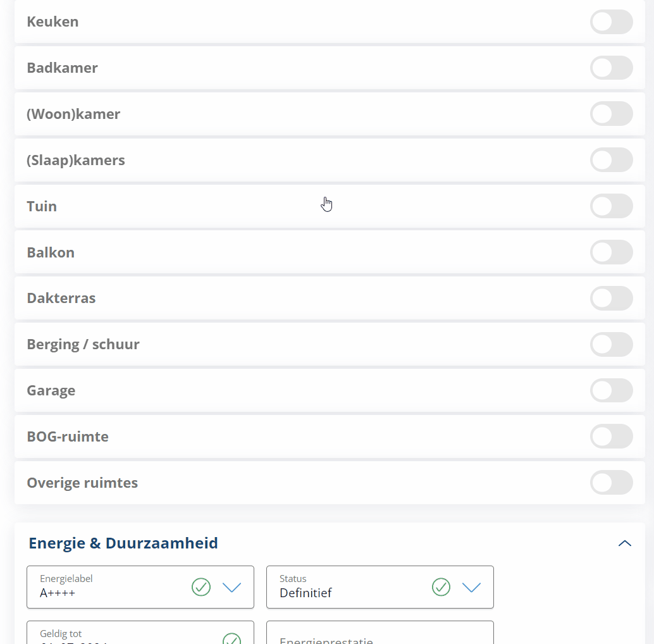Screen dimensions: 654x644
Task: Collapse the Energie & Duurzaamheid section chevron
Action: 624,543
